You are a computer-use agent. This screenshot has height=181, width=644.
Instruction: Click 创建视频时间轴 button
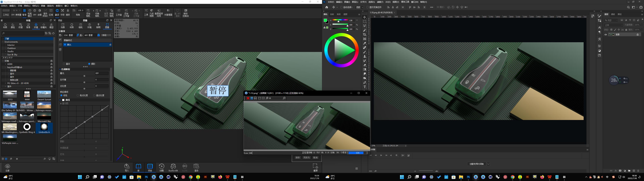click(476, 164)
